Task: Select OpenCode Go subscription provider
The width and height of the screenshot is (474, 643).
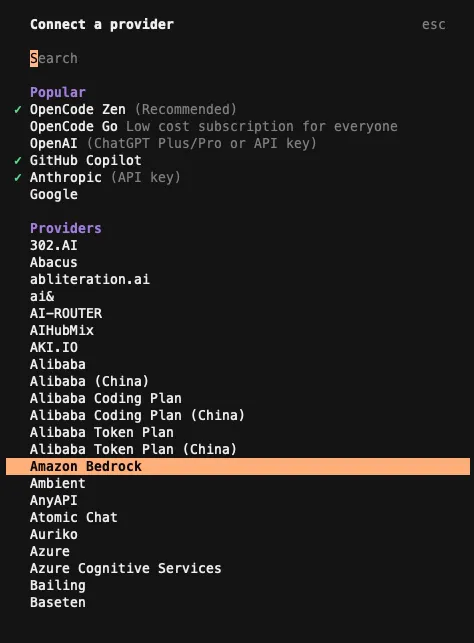Action: pyautogui.click(x=214, y=126)
